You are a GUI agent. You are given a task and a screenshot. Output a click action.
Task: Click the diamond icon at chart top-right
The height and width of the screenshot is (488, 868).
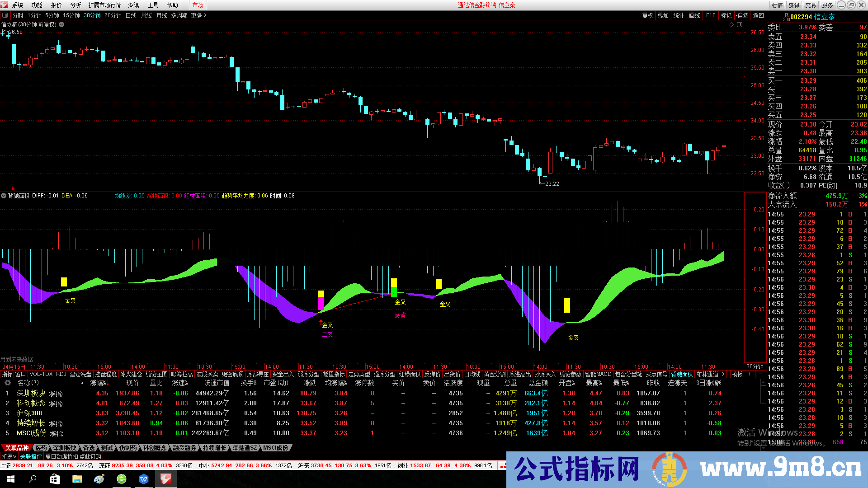pos(731,25)
